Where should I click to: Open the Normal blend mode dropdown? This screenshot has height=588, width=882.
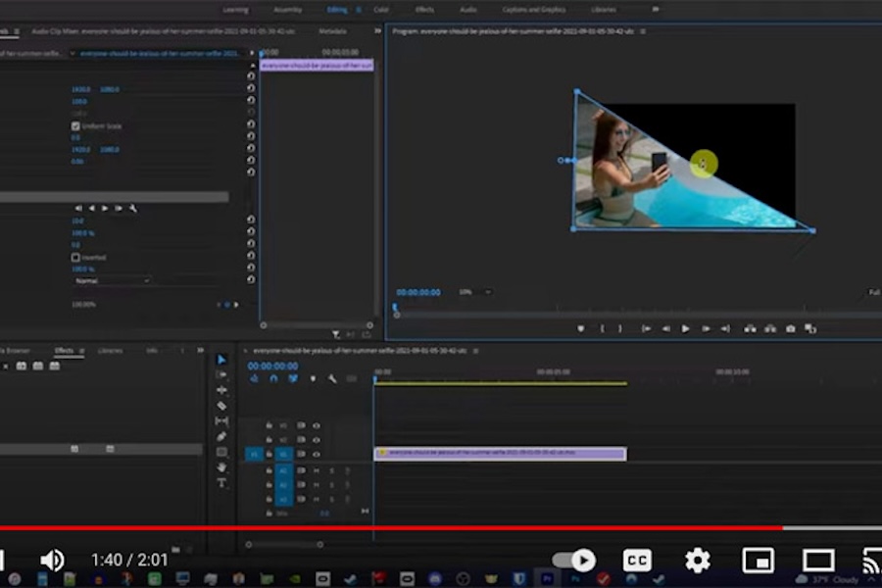click(112, 281)
